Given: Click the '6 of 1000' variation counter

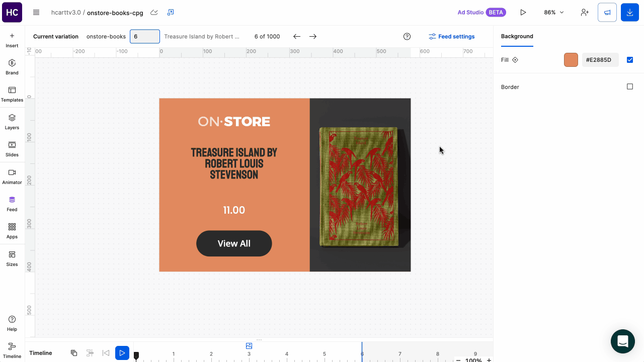Looking at the screenshot, I should [x=267, y=37].
